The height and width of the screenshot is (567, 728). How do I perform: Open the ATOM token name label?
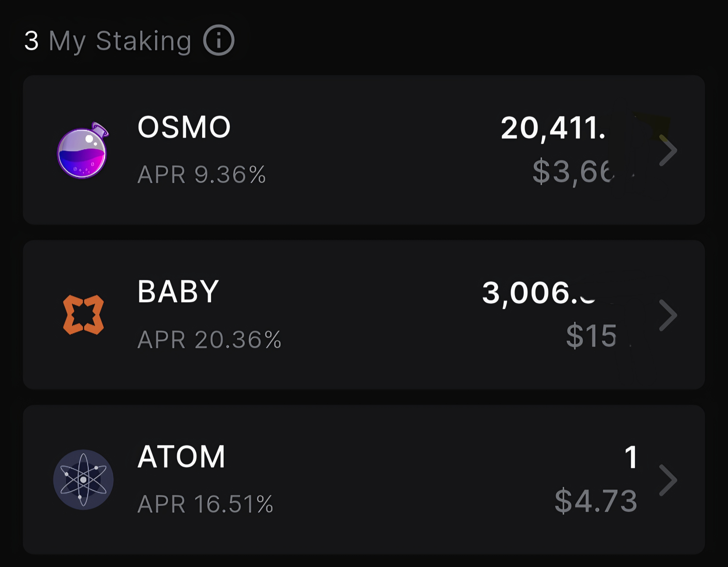coord(181,456)
